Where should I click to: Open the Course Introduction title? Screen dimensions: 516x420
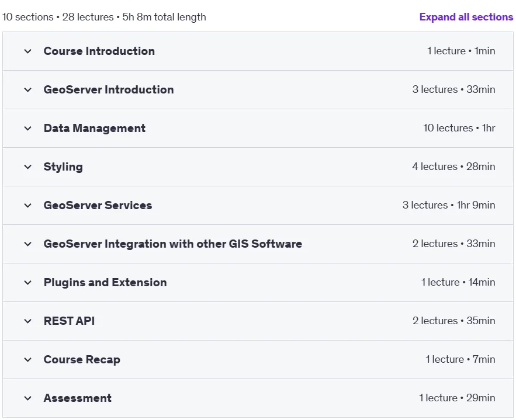(x=99, y=51)
